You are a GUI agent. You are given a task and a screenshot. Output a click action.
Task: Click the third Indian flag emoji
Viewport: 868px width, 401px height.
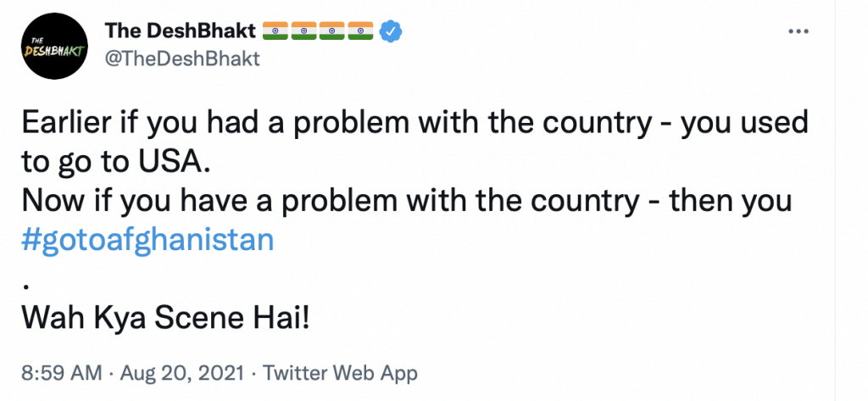click(x=332, y=31)
